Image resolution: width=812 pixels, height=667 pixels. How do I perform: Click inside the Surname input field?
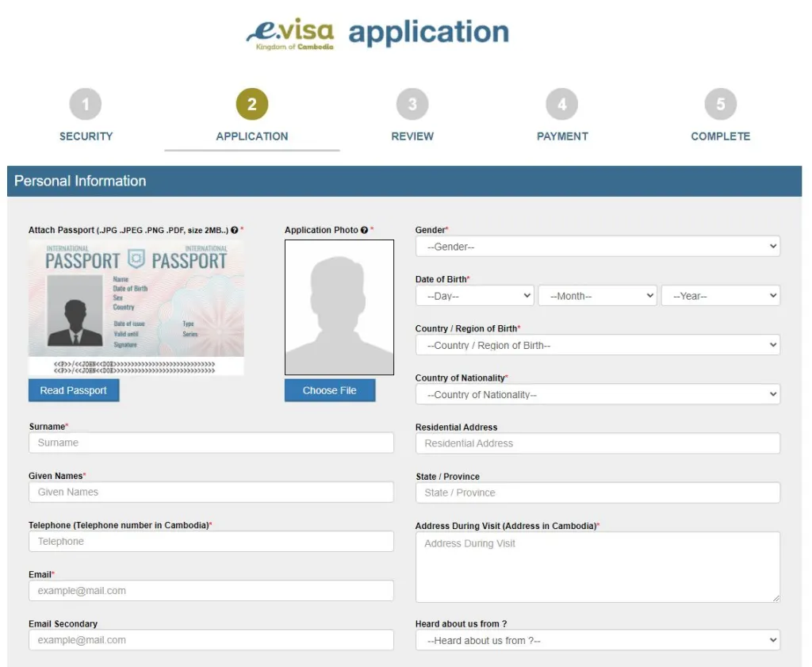pyautogui.click(x=210, y=443)
